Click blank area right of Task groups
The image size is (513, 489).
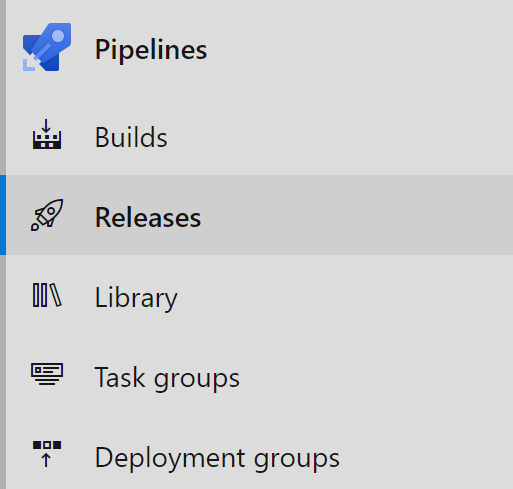point(376,375)
